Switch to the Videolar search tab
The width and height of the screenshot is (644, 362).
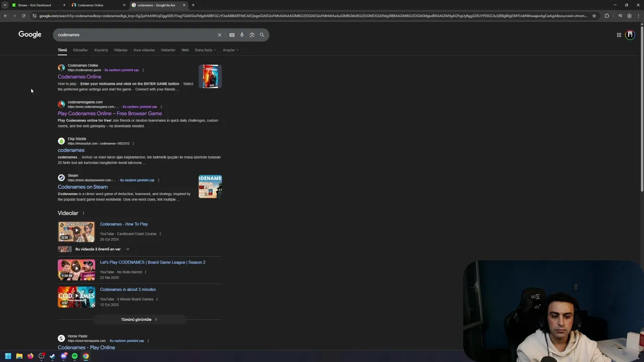coord(121,50)
